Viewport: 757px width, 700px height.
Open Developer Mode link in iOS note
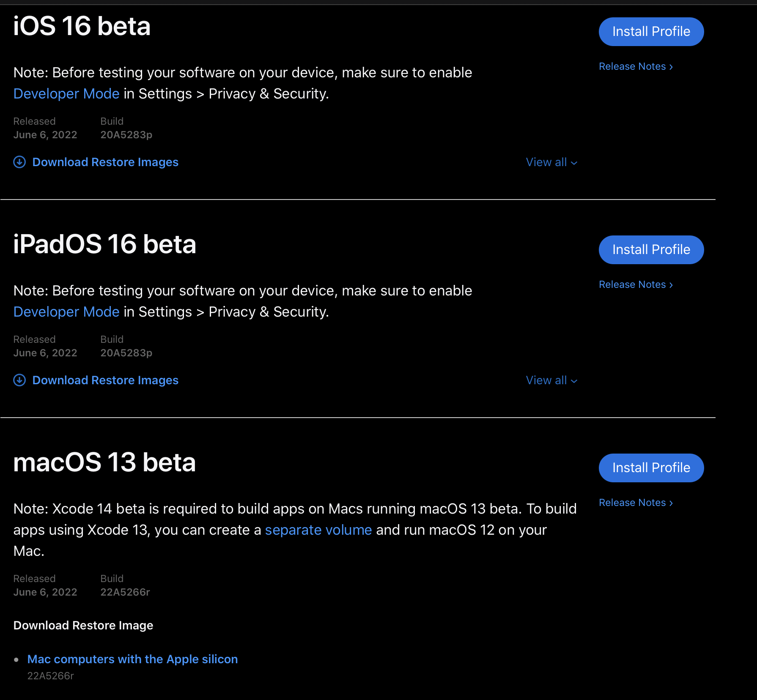click(66, 94)
